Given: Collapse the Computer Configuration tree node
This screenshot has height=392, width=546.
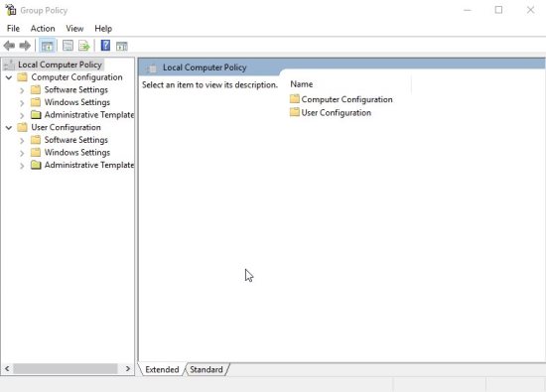Looking at the screenshot, I should 9,77.
